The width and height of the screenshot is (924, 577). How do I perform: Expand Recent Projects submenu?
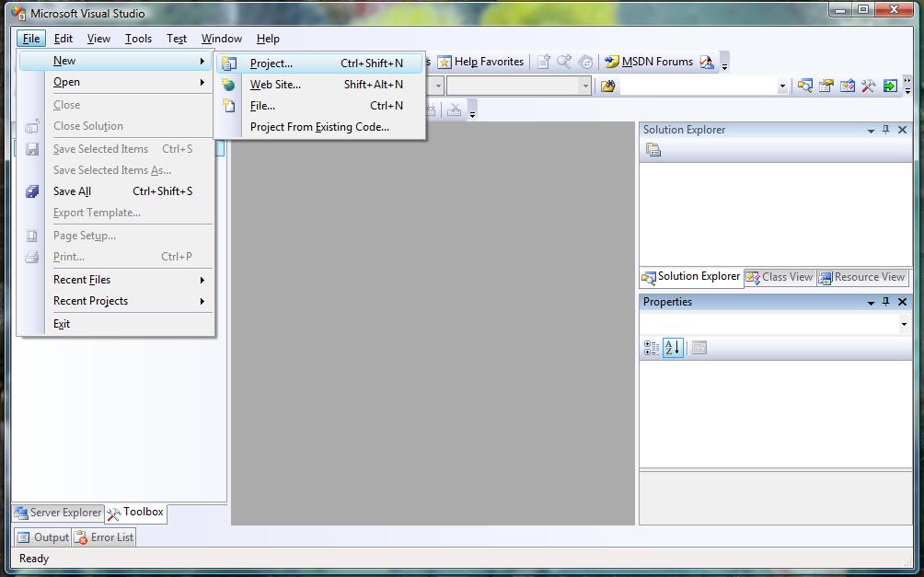(116, 301)
